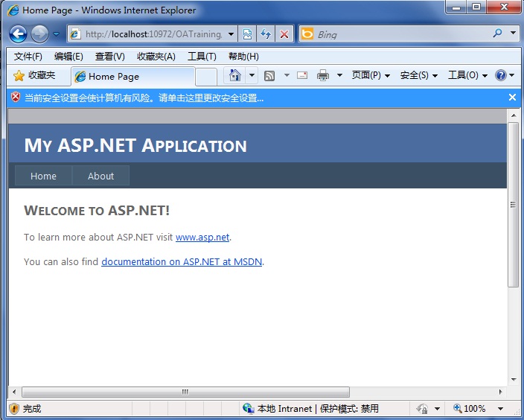Expand the feeds dropdown arrow

[287, 75]
